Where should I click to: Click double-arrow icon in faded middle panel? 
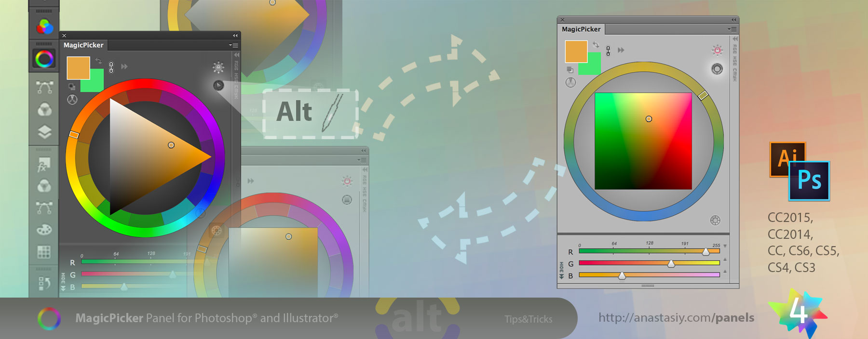click(x=251, y=181)
